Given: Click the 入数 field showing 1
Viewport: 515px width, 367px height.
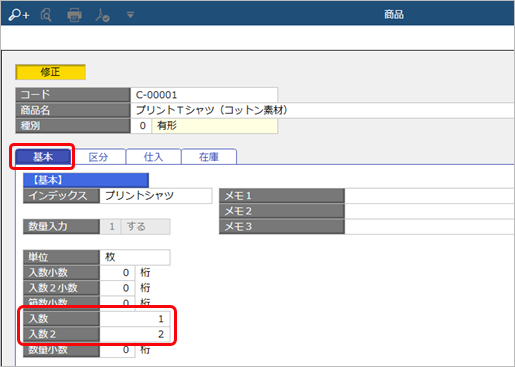Looking at the screenshot, I should pos(135,319).
